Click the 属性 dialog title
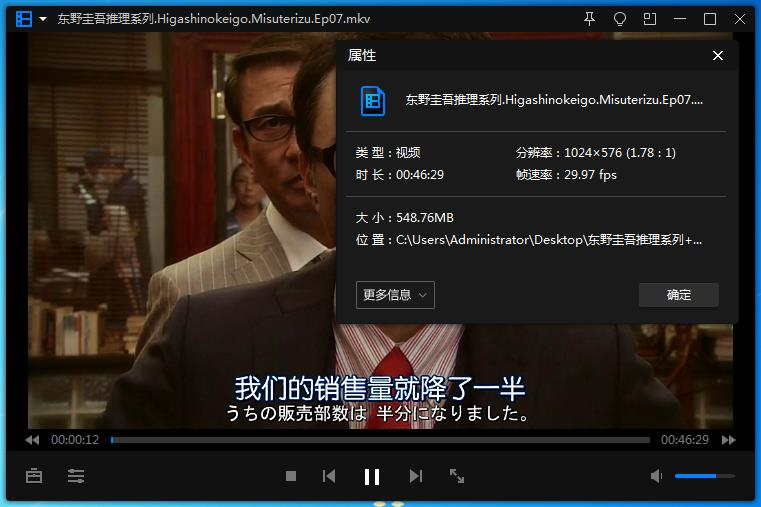This screenshot has width=761, height=507. (x=362, y=56)
